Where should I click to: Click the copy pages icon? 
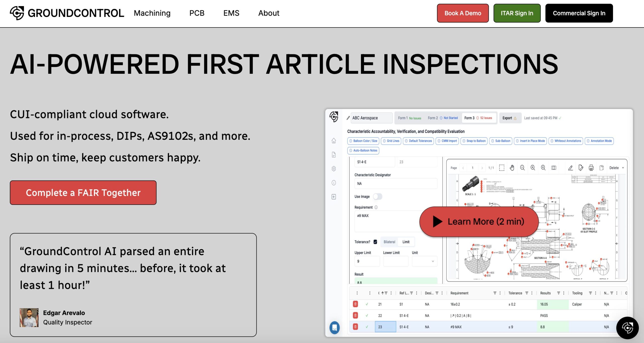coord(601,168)
